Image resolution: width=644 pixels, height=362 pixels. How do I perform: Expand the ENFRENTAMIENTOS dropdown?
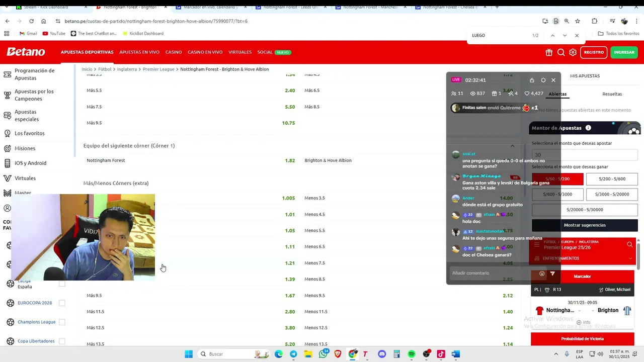(x=630, y=258)
